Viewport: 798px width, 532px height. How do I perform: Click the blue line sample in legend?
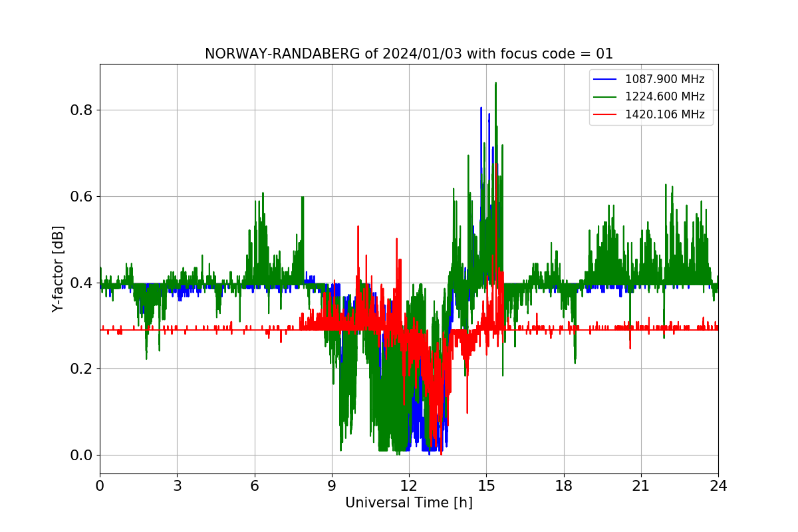tap(605, 80)
